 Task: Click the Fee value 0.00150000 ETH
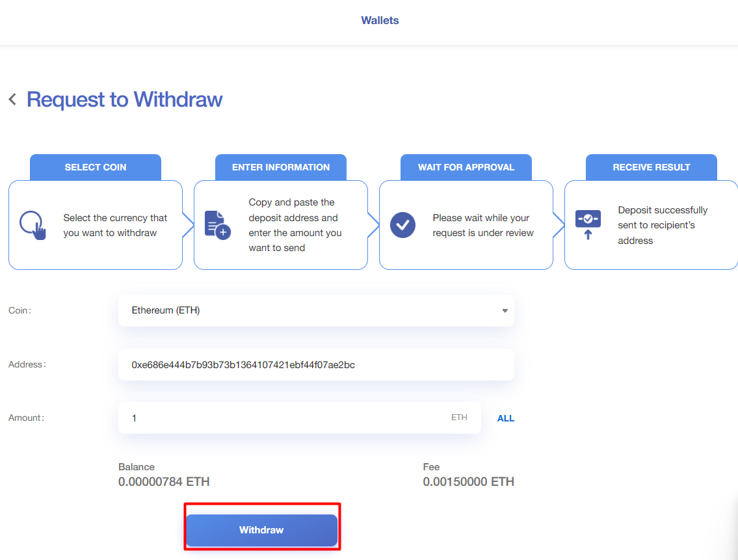pos(468,482)
